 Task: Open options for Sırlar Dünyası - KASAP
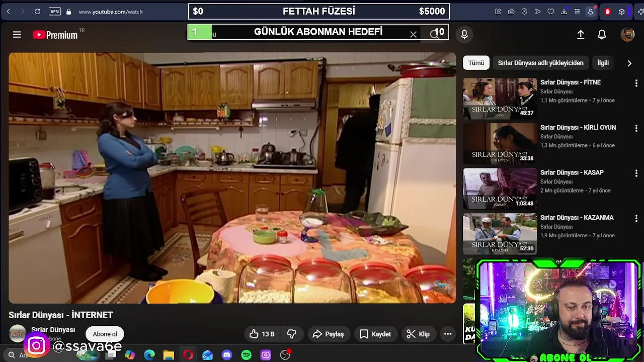[x=636, y=173]
